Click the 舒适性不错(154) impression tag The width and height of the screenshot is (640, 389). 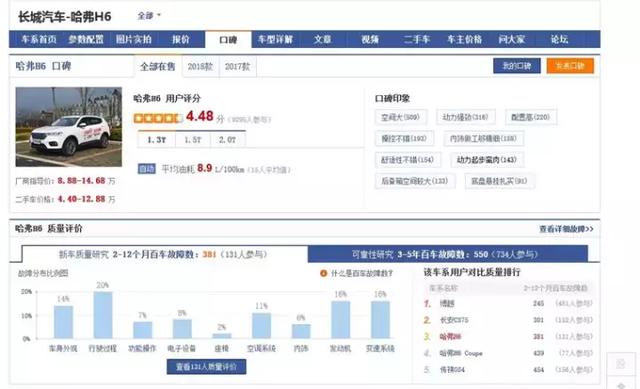[408, 160]
